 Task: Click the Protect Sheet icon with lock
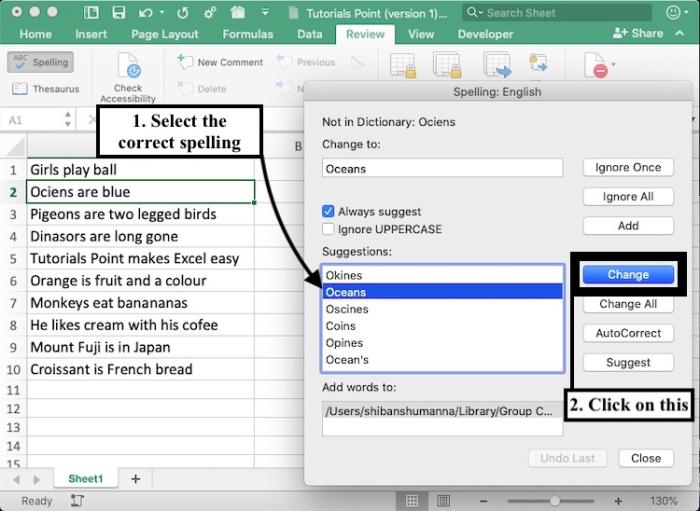point(403,66)
